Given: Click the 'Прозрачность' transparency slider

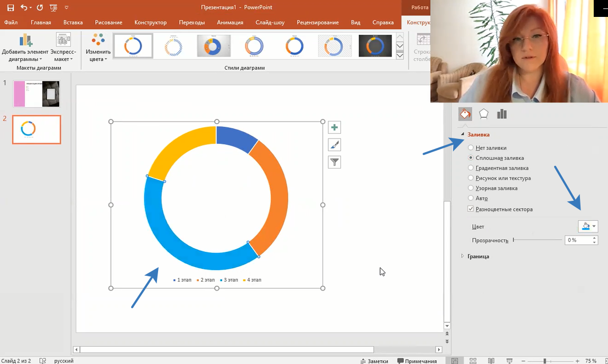Looking at the screenshot, I should [x=537, y=240].
